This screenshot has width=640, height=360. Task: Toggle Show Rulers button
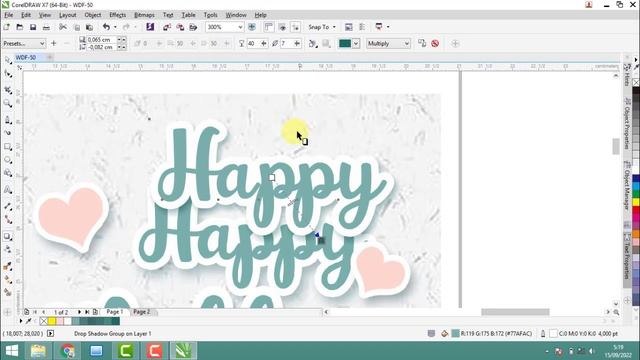point(269,27)
